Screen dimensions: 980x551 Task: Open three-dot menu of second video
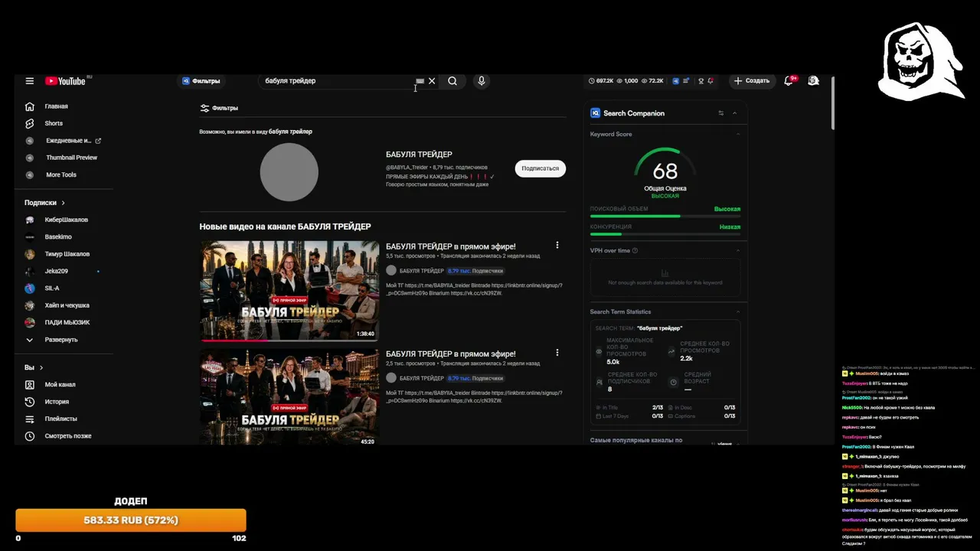557,353
